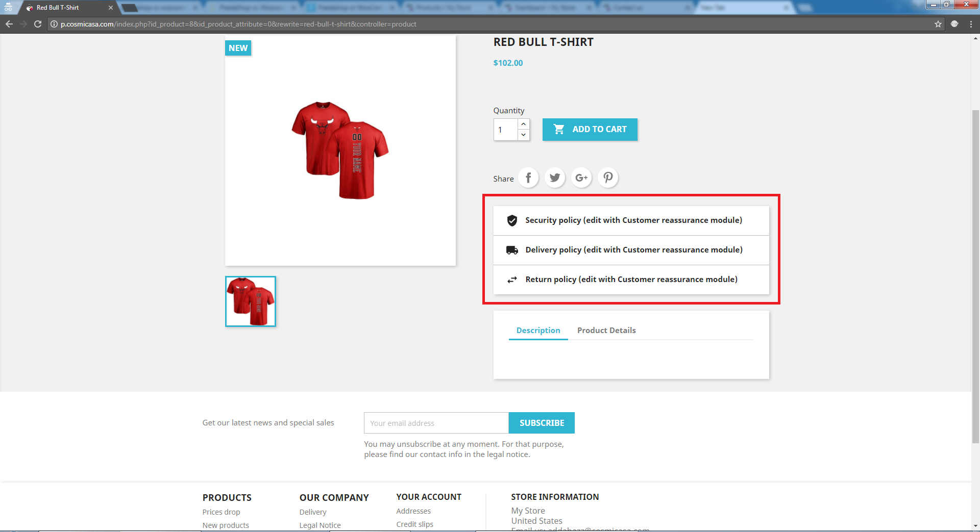980x532 pixels.
Task: Open the New products footer link
Action: pyautogui.click(x=226, y=525)
